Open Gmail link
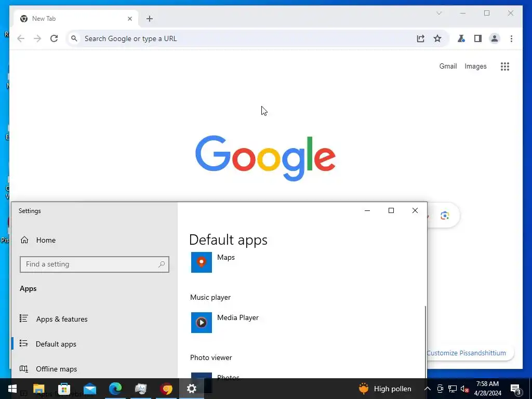Viewport: 532px width, 399px height. [448, 66]
